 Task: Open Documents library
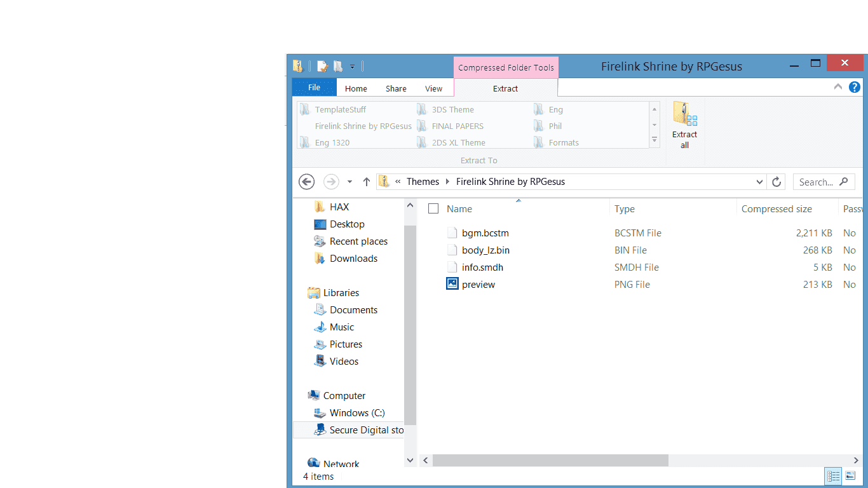coord(353,310)
